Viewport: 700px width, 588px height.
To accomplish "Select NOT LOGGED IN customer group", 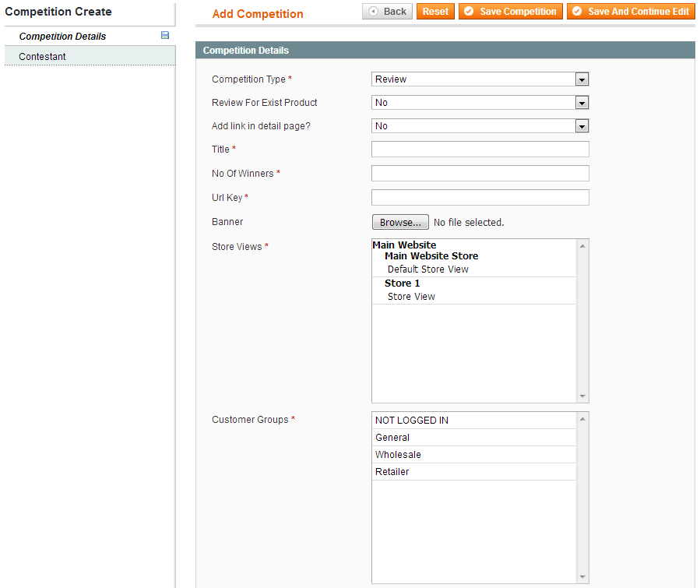I will click(412, 421).
